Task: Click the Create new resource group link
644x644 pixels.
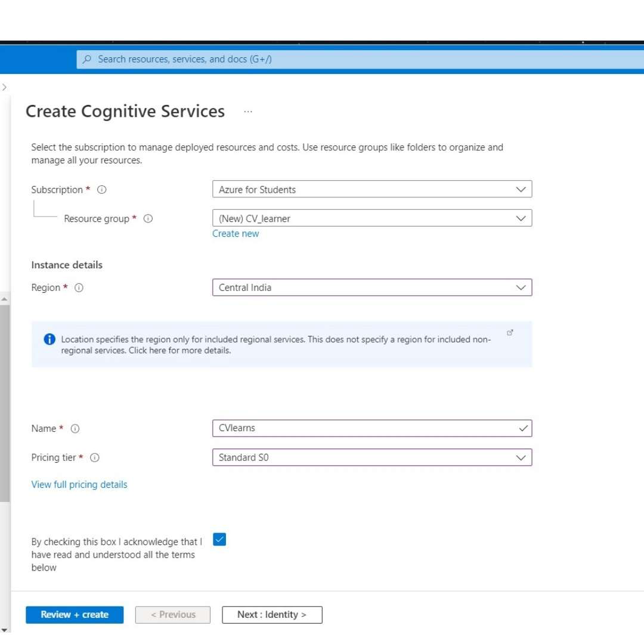Action: click(x=236, y=234)
